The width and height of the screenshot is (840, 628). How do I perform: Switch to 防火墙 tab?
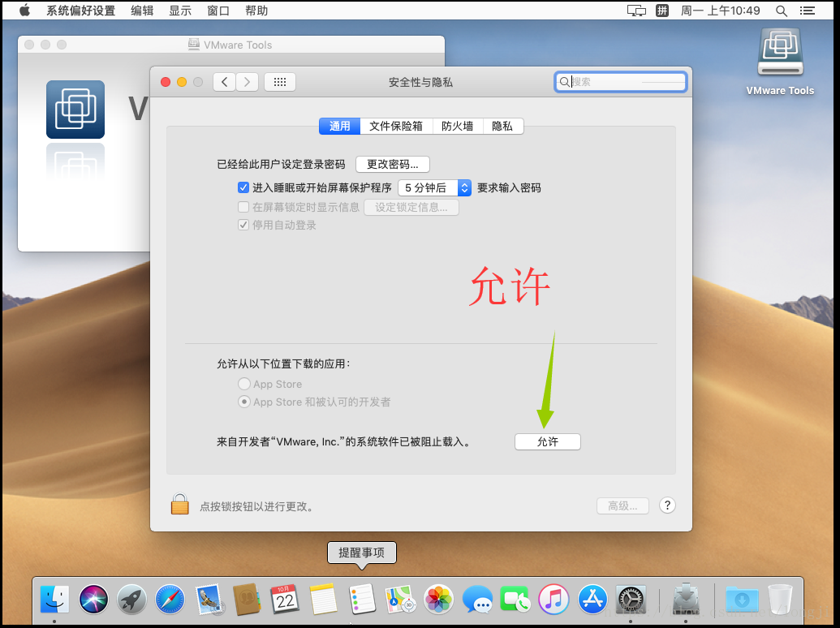click(458, 127)
